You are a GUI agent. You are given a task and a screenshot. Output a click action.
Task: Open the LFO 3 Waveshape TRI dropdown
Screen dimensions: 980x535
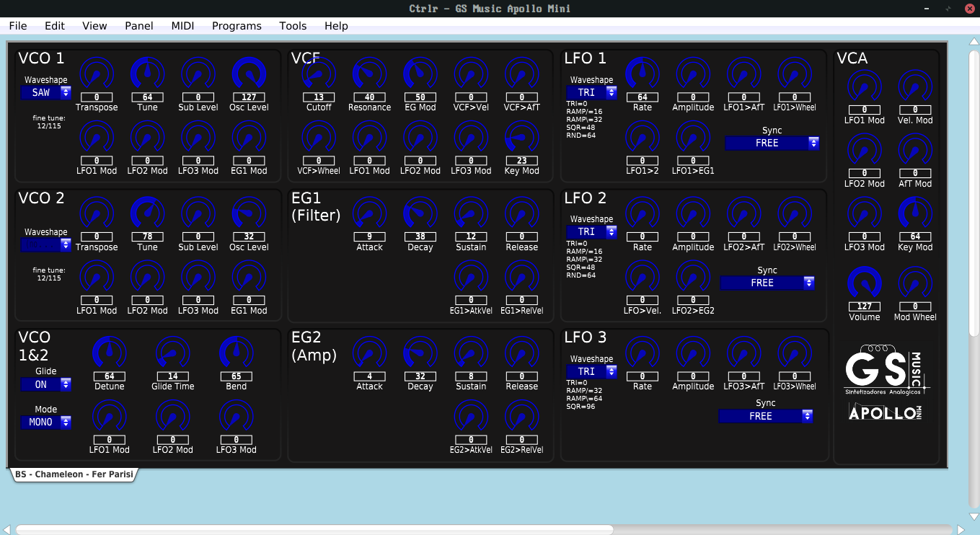[x=591, y=371]
